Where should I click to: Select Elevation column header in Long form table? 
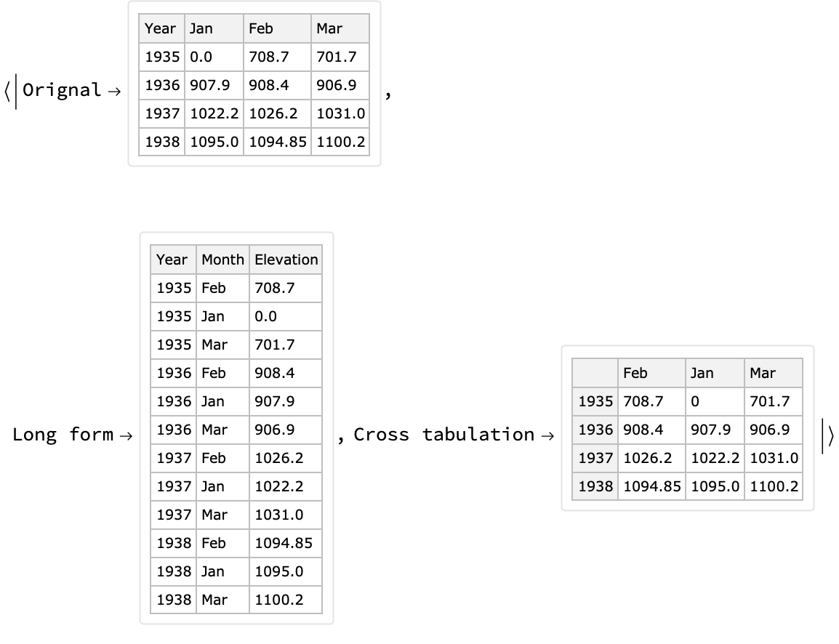click(286, 259)
